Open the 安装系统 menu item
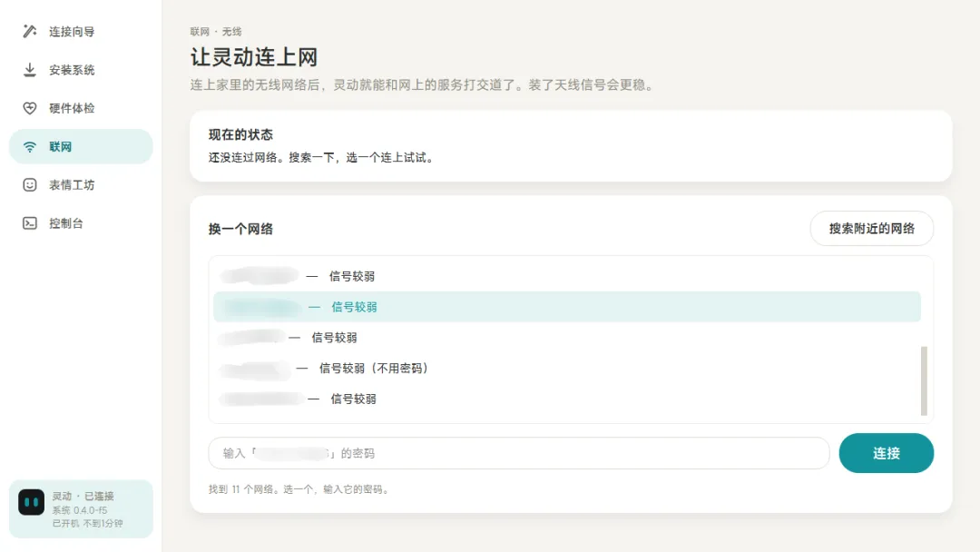 [82, 70]
